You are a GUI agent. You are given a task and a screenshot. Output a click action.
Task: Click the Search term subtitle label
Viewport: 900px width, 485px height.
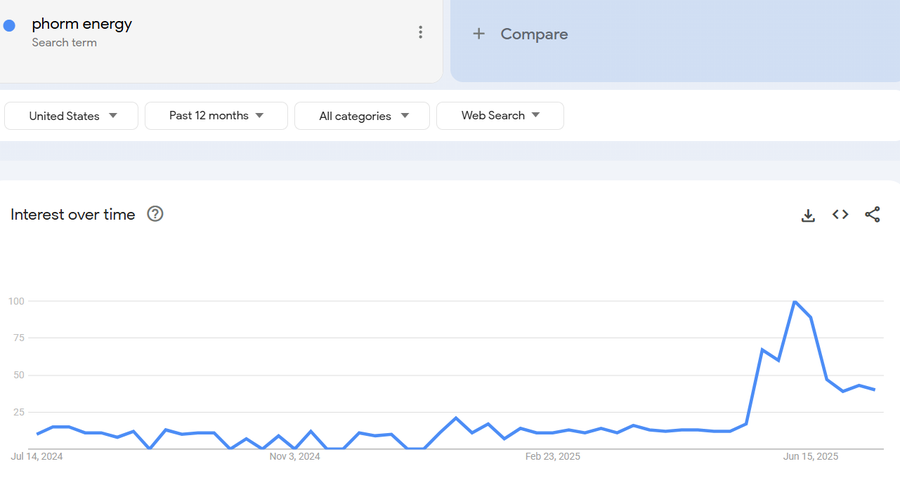64,43
